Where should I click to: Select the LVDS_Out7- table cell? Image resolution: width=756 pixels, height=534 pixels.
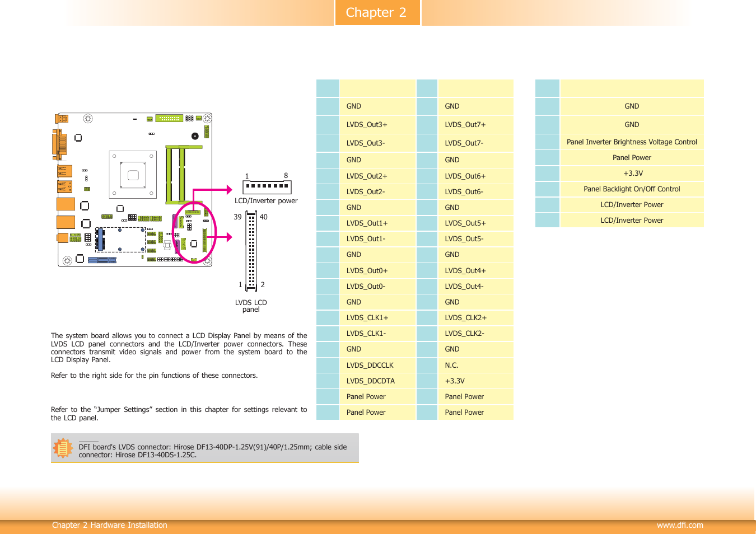[475, 143]
